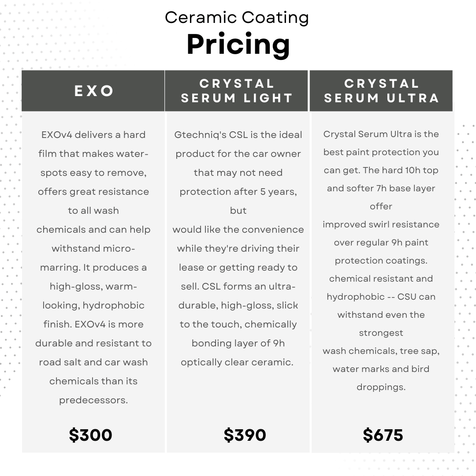Click the standalone word "but" in the CSL description
Screen dimensions: 476x476
tap(238, 211)
